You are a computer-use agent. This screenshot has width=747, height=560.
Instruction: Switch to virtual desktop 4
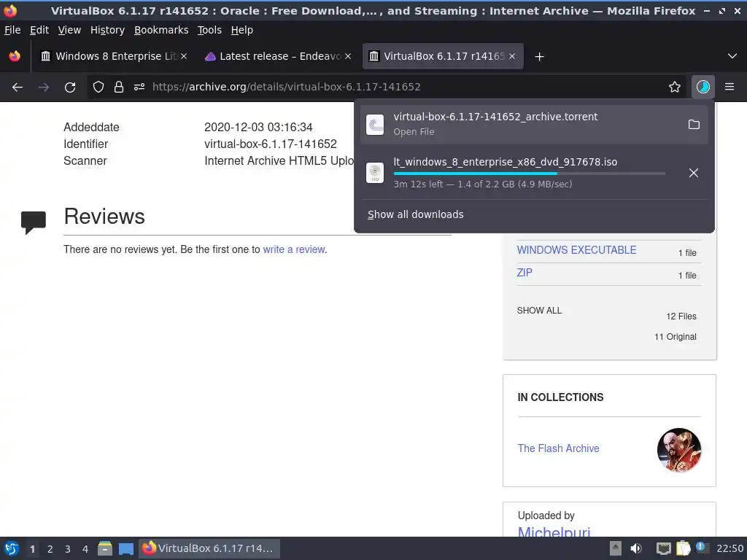(x=85, y=549)
